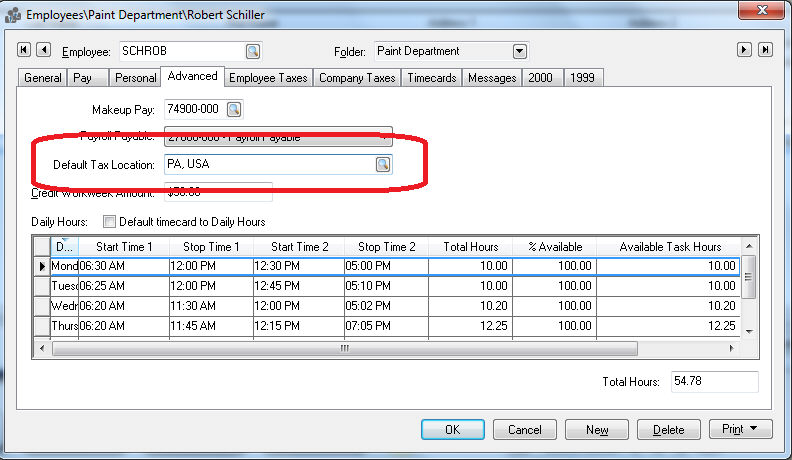Go to previous employee record arrow
Viewport: 792px width, 460px height.
click(43, 50)
